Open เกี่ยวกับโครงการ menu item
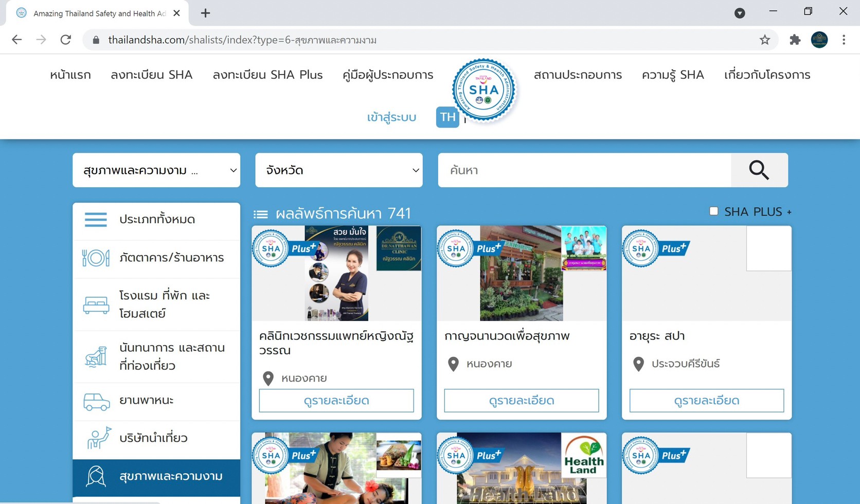Image resolution: width=860 pixels, height=504 pixels. coord(767,75)
